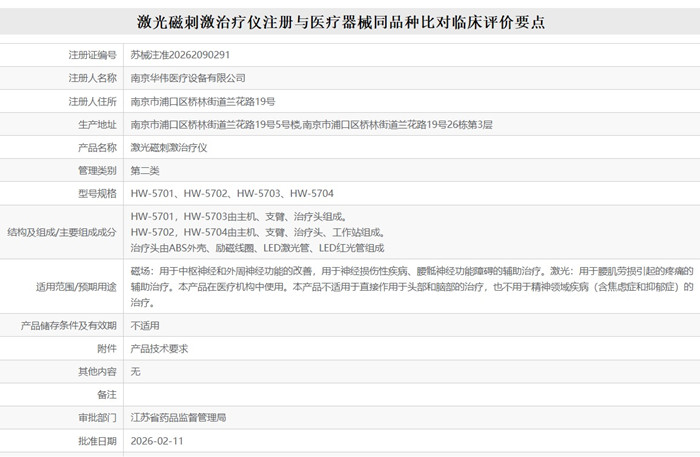Image resolution: width=700 pixels, height=457 pixels.
Task: Select the value 江苏省药品监督管理局
Action: [x=178, y=417]
